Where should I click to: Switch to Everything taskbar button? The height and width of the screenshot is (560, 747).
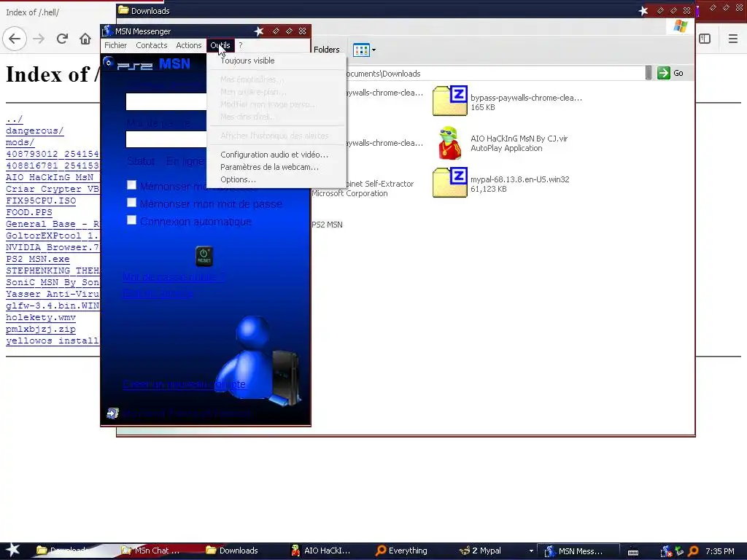coord(402,551)
